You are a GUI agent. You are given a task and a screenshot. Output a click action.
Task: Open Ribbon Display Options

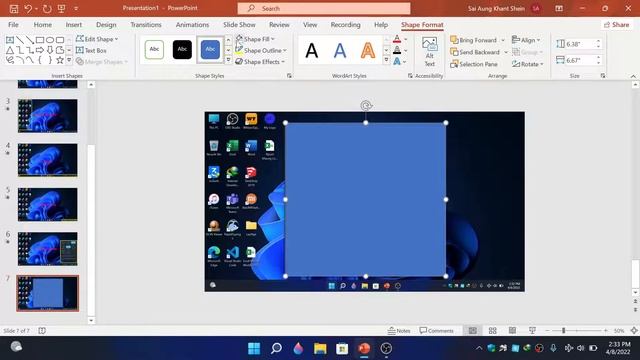(559, 8)
